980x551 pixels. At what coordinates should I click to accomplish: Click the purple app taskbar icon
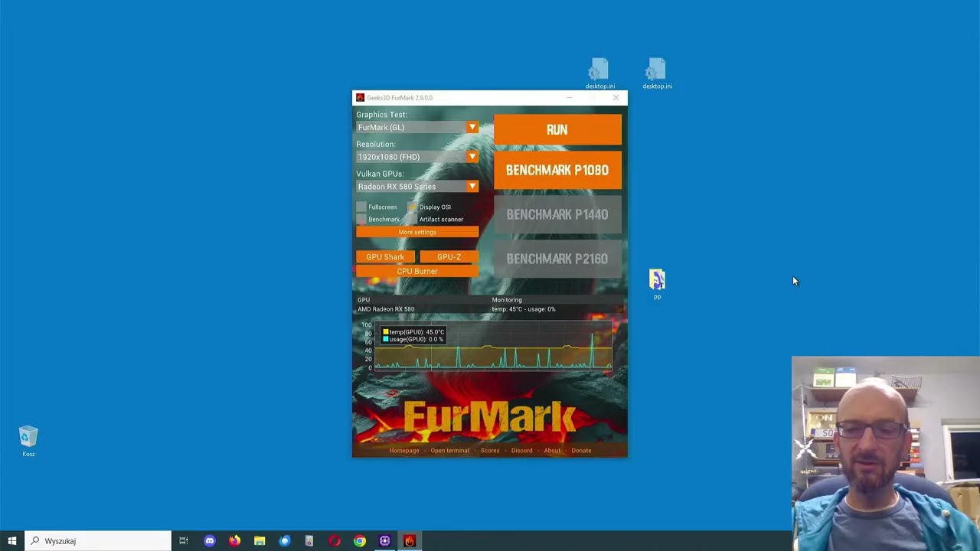click(384, 541)
